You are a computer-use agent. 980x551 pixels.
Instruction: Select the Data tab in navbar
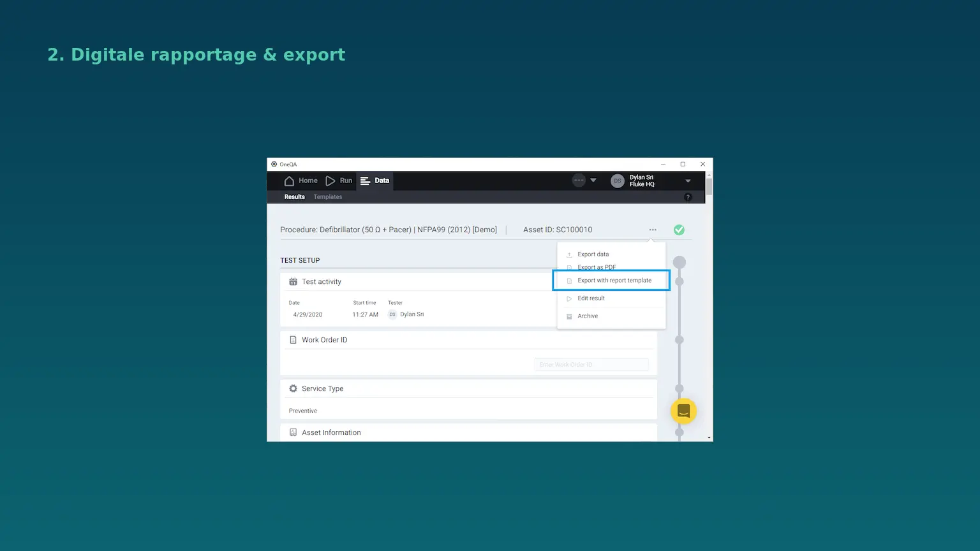point(375,180)
